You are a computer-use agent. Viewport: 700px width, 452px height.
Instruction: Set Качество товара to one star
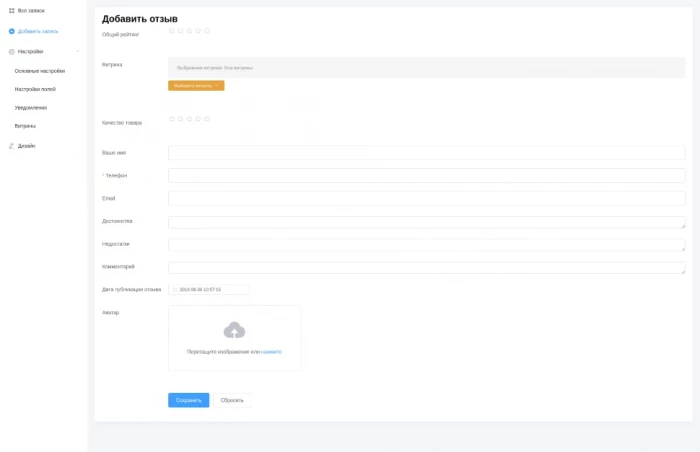click(x=172, y=119)
